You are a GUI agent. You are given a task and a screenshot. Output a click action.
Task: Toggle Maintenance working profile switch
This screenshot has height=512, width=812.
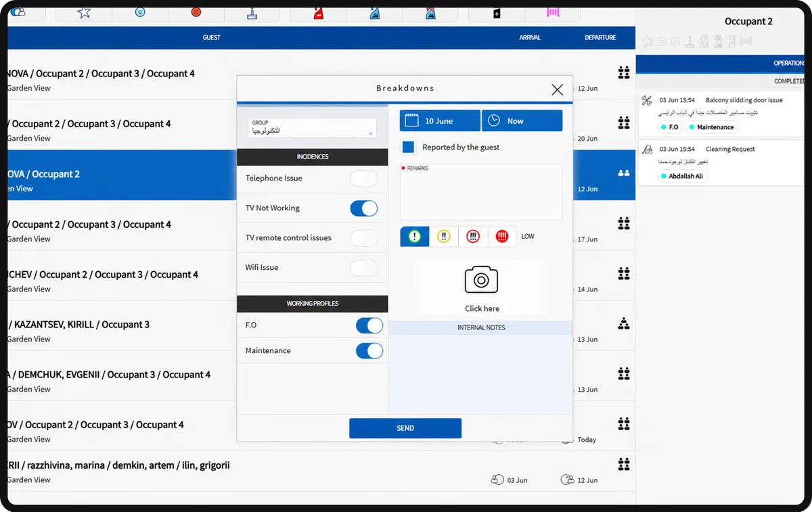(369, 351)
